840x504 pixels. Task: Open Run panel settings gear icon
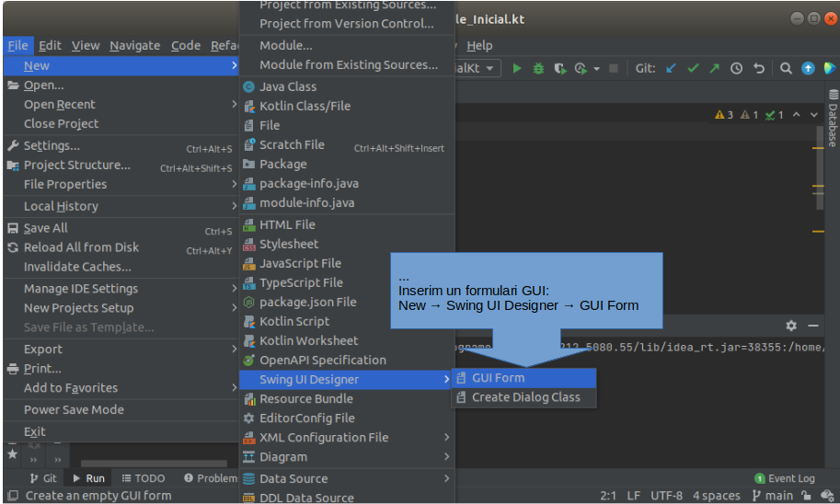(791, 325)
